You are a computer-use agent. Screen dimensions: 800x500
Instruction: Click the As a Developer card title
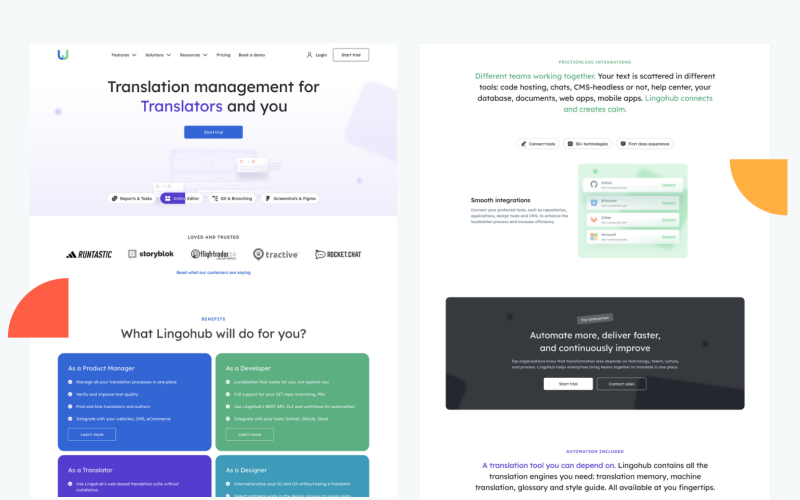click(248, 368)
